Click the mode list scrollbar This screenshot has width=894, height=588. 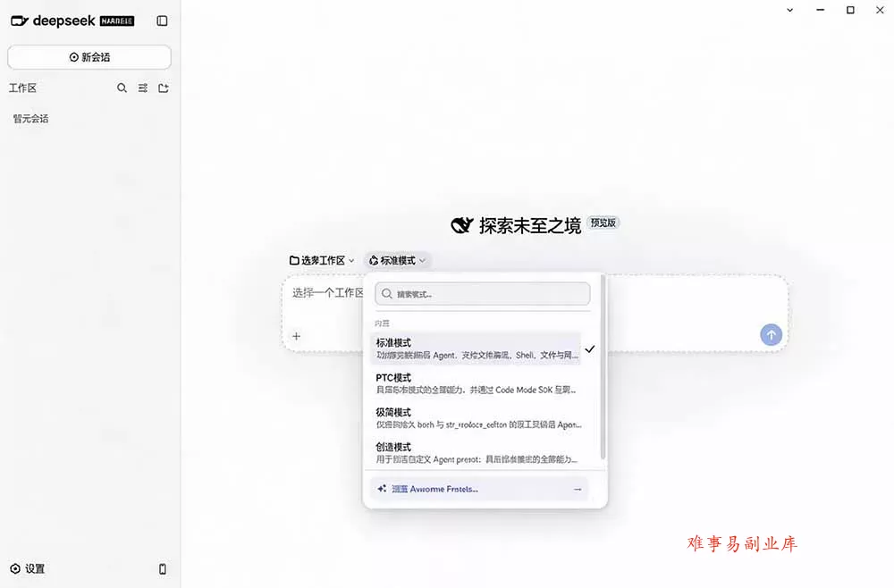click(x=603, y=367)
